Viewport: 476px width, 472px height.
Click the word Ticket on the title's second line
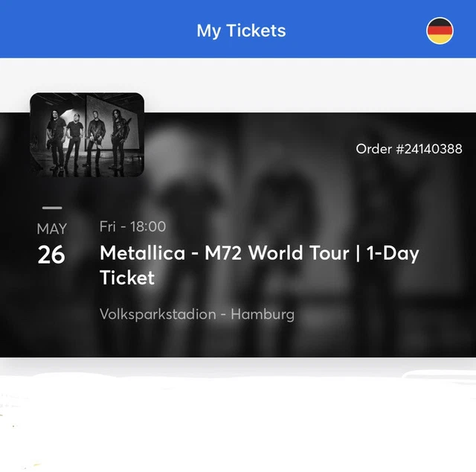127,278
